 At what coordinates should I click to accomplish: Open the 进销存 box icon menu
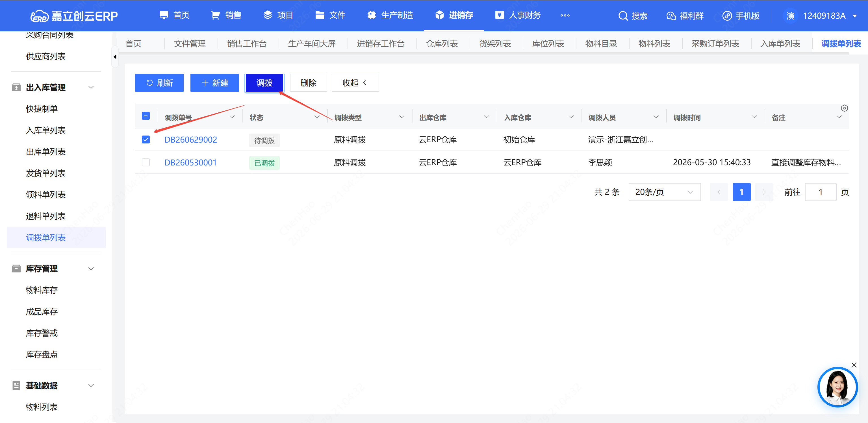(x=439, y=15)
